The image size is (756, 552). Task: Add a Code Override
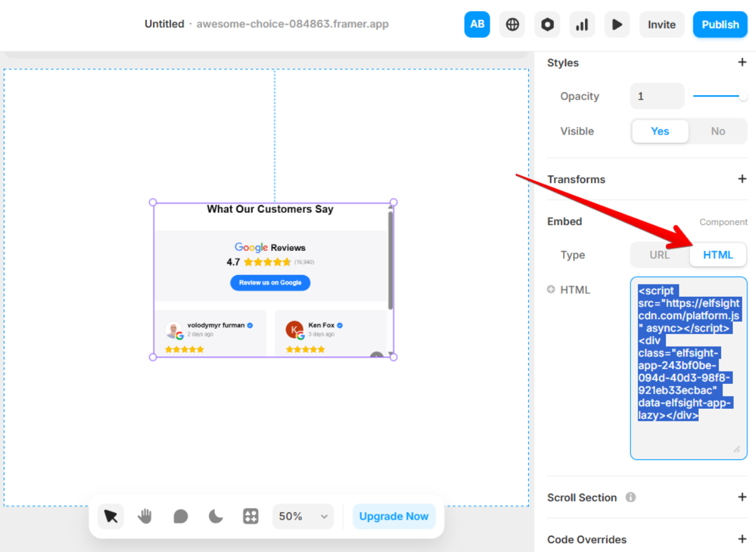click(x=742, y=539)
